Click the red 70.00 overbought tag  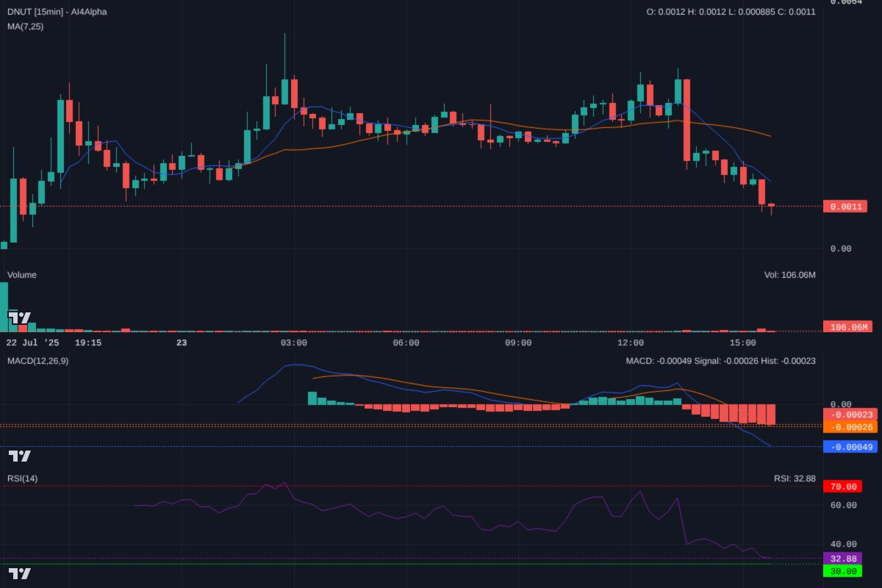click(843, 487)
